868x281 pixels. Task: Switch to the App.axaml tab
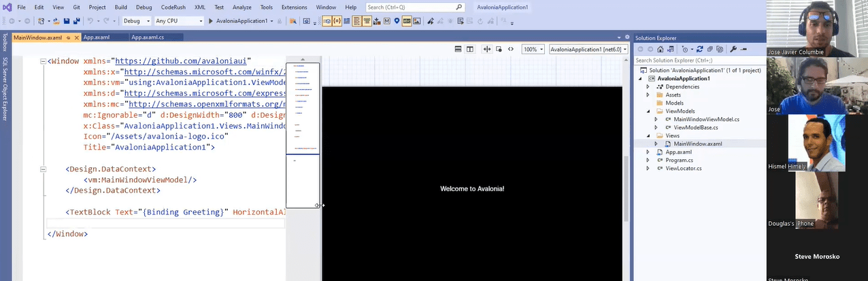coord(97,37)
